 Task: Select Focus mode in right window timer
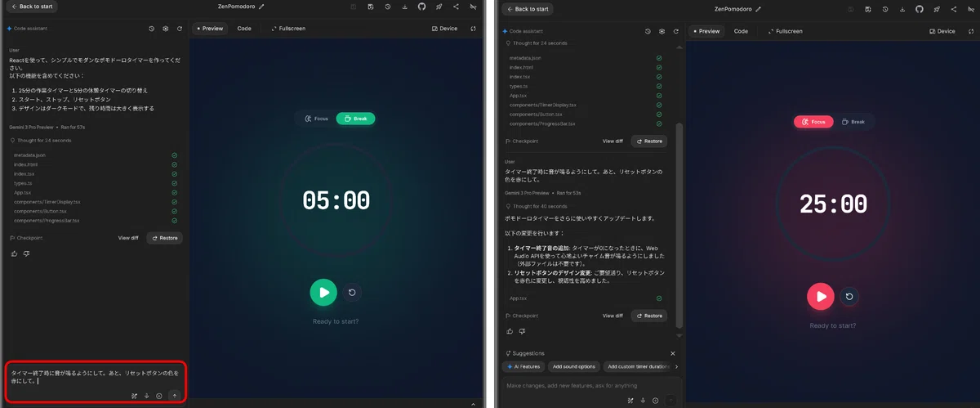813,122
